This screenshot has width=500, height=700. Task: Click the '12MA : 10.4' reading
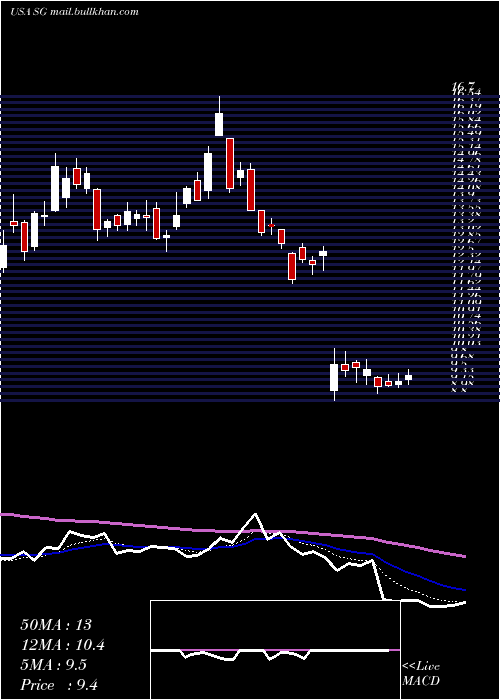click(x=63, y=645)
